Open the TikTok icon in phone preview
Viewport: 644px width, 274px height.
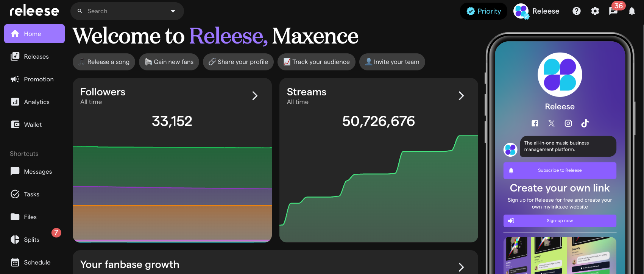tap(585, 123)
